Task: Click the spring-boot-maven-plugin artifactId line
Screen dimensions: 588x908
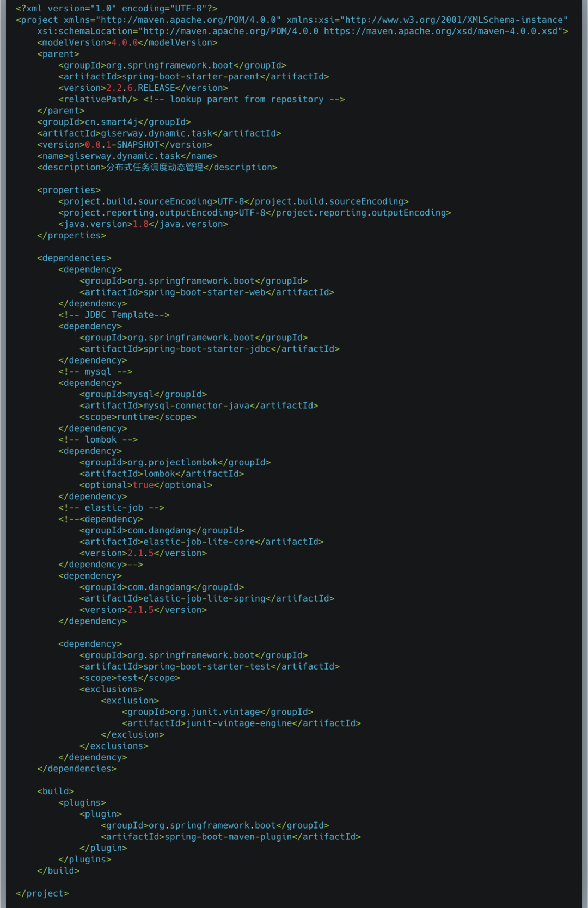Action: coord(231,837)
